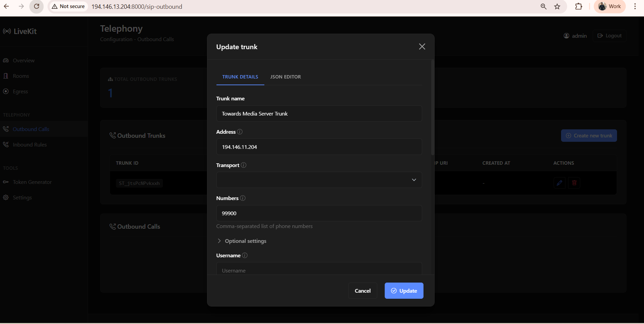
Task: Select the Trunk Details tab
Action: 240,77
